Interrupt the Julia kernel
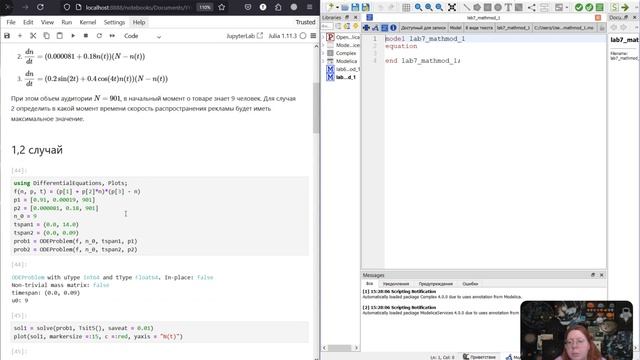Screen dimensions: 640x360 click(x=86, y=36)
